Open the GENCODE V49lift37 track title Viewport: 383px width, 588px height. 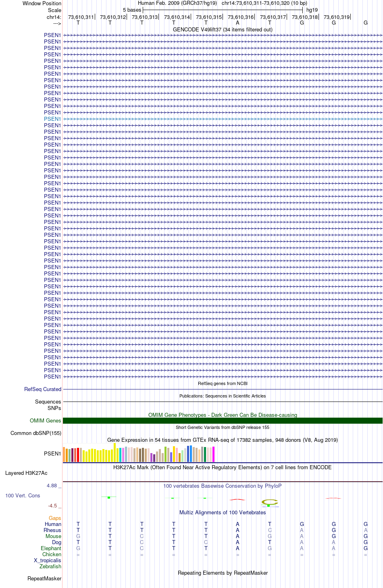(223, 29)
